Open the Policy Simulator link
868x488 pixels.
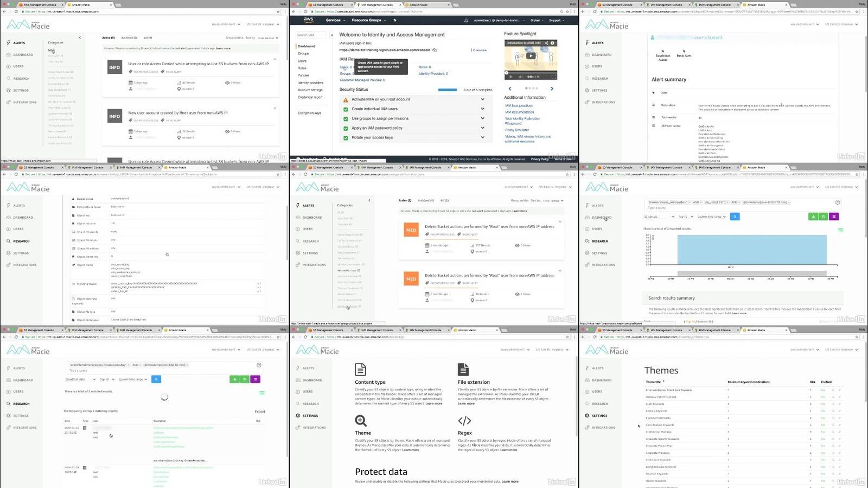pos(517,130)
